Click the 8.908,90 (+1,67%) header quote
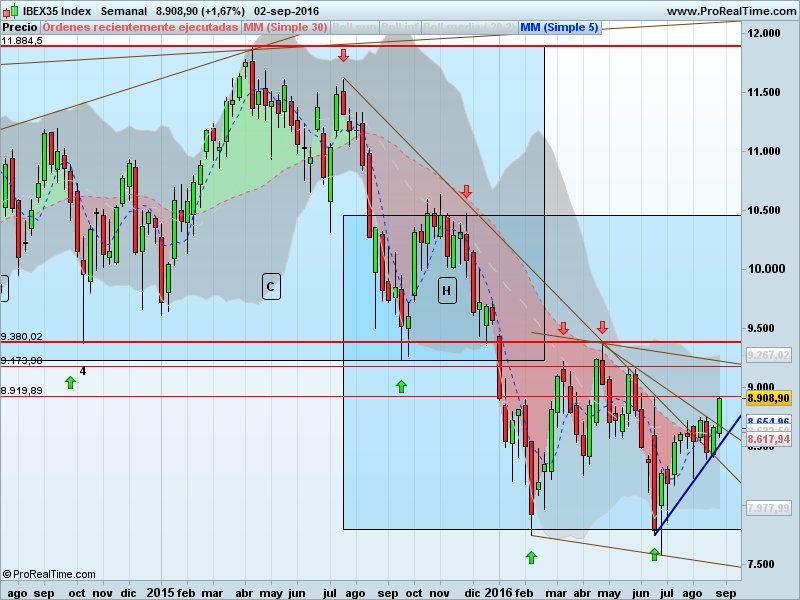The height and width of the screenshot is (600, 800). coord(200,11)
